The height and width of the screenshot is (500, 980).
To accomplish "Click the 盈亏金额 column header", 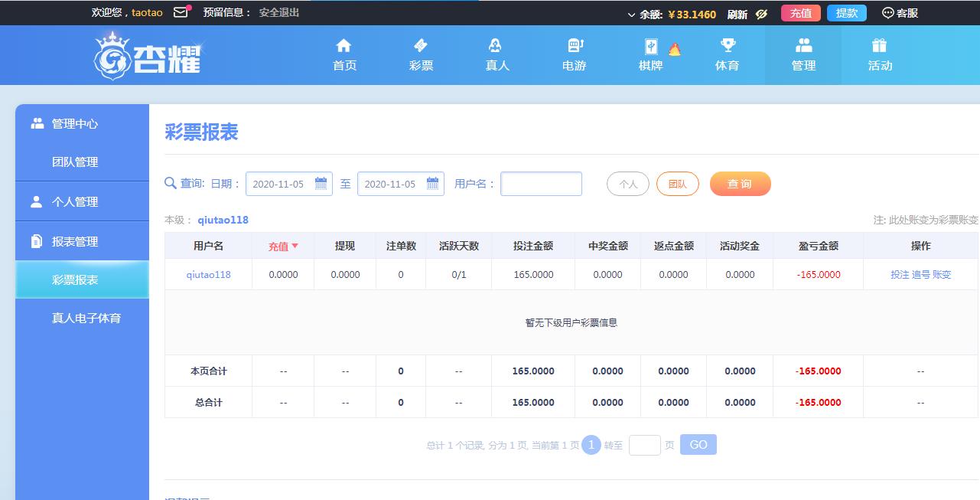I will click(819, 246).
